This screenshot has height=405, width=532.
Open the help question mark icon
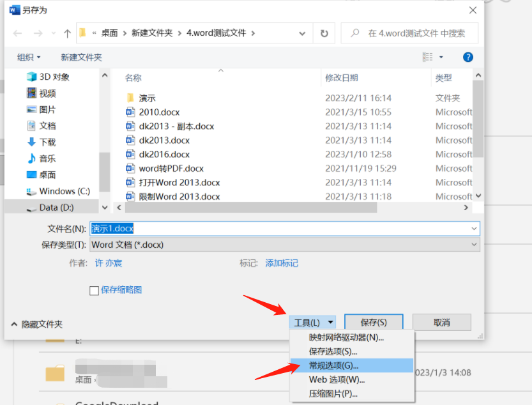468,57
